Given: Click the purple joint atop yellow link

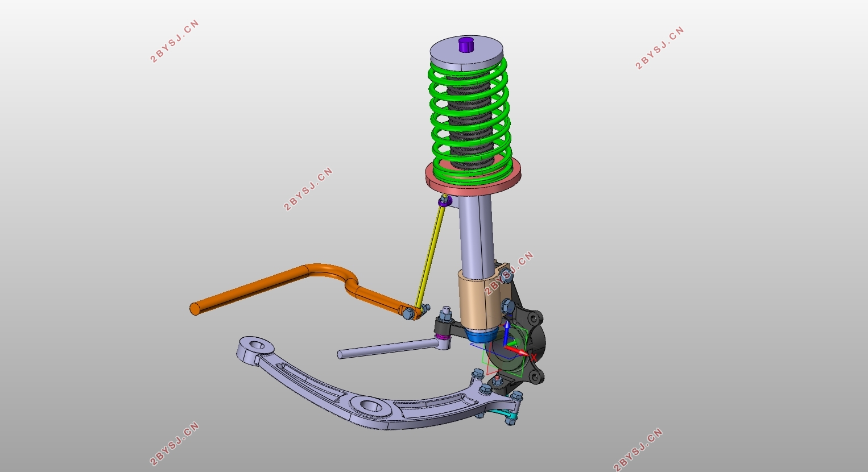Looking at the screenshot, I should point(444,200).
